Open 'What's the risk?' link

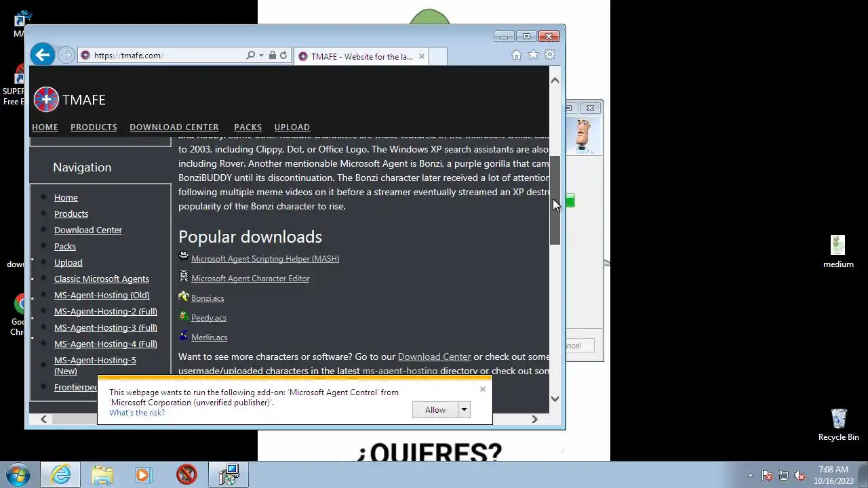pos(137,413)
